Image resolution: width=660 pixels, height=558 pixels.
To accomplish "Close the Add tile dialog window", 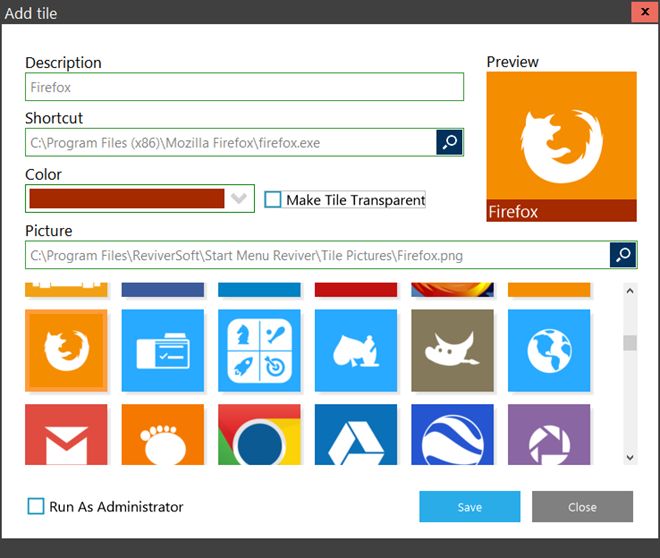I will (x=644, y=12).
